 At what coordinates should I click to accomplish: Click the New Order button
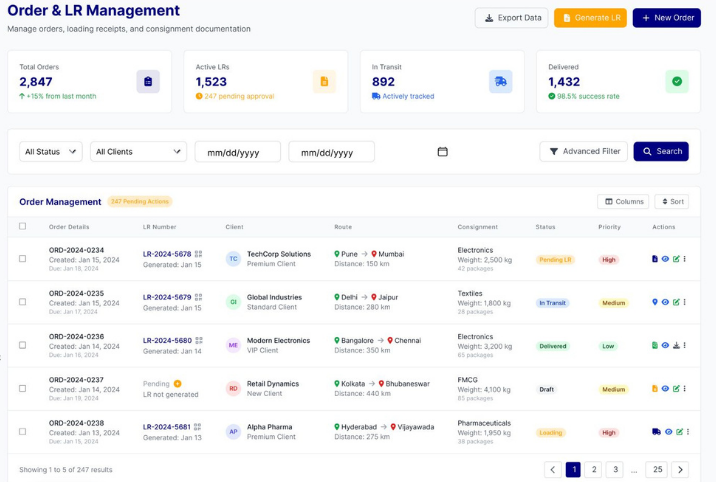(x=666, y=17)
